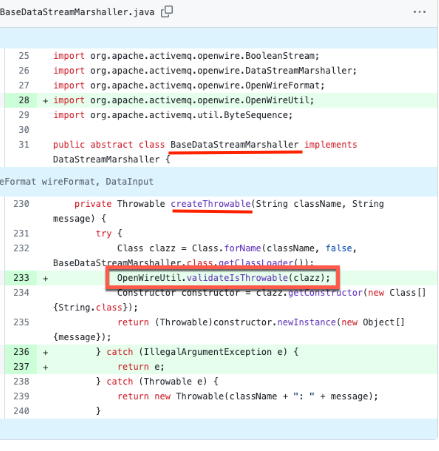
Task: Copy the BaseDataStreamMarshaller.java file path
Action: point(167,12)
